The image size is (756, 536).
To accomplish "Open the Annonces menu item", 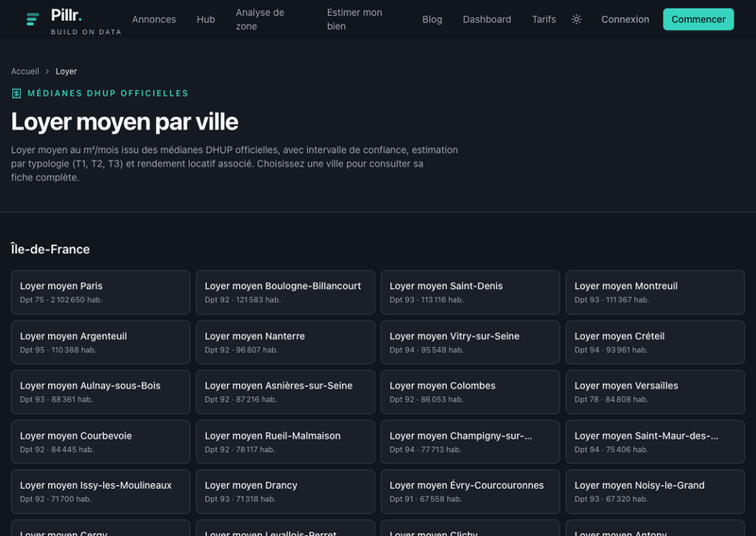I will [154, 19].
